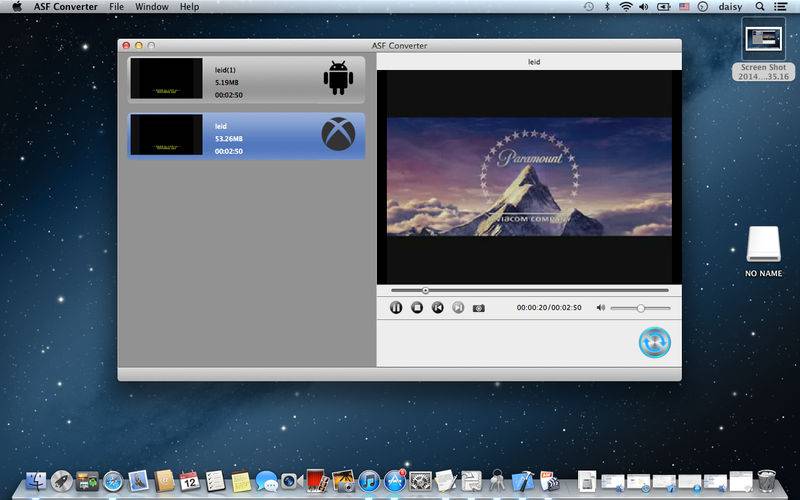The width and height of the screenshot is (800, 500).
Task: Close the ASF Converter window
Action: 126,45
